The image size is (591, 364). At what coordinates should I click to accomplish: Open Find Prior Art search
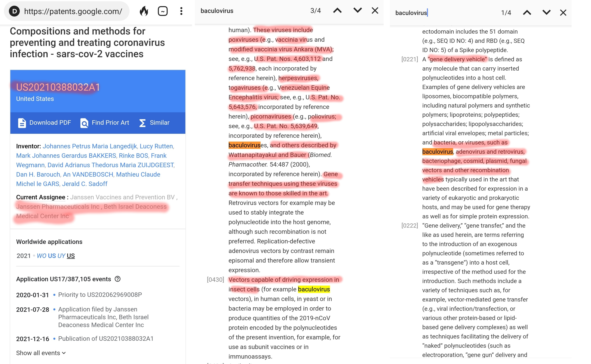105,123
